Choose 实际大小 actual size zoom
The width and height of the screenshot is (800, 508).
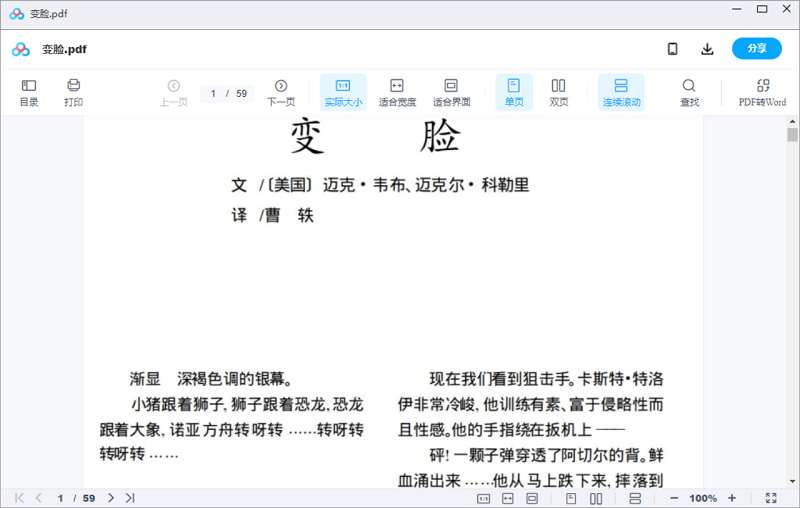[x=343, y=92]
